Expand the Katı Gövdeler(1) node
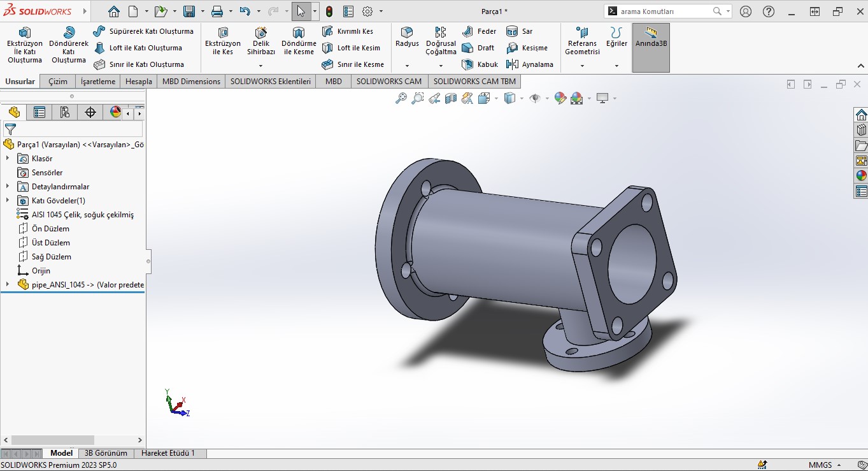868x471 pixels. pos(8,201)
